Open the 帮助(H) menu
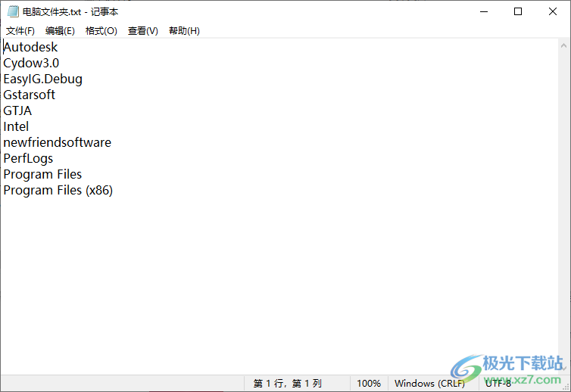 point(184,31)
